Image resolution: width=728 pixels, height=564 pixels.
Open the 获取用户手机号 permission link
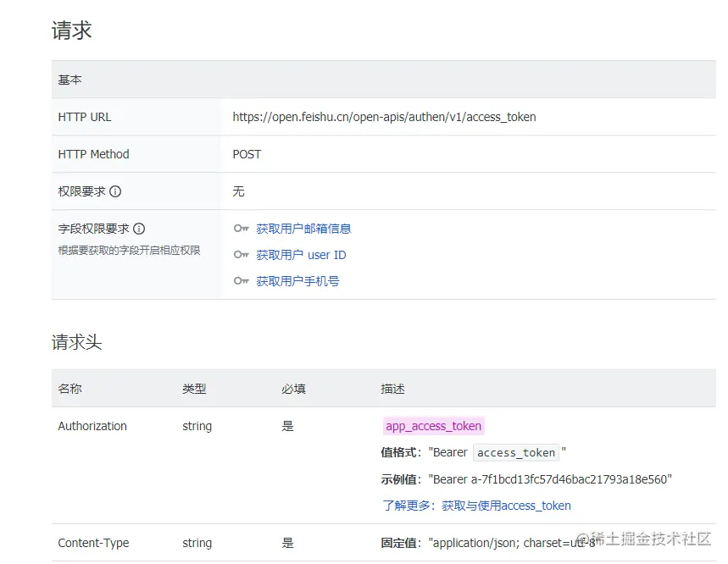point(297,281)
